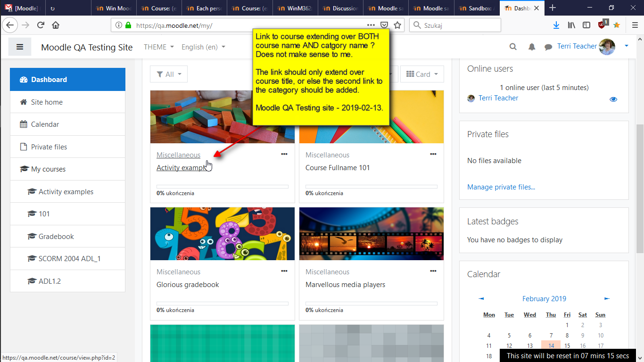This screenshot has height=362, width=644.
Task: Open SCORM 2004 ADL_1 in side navigation
Action: click(x=67, y=259)
